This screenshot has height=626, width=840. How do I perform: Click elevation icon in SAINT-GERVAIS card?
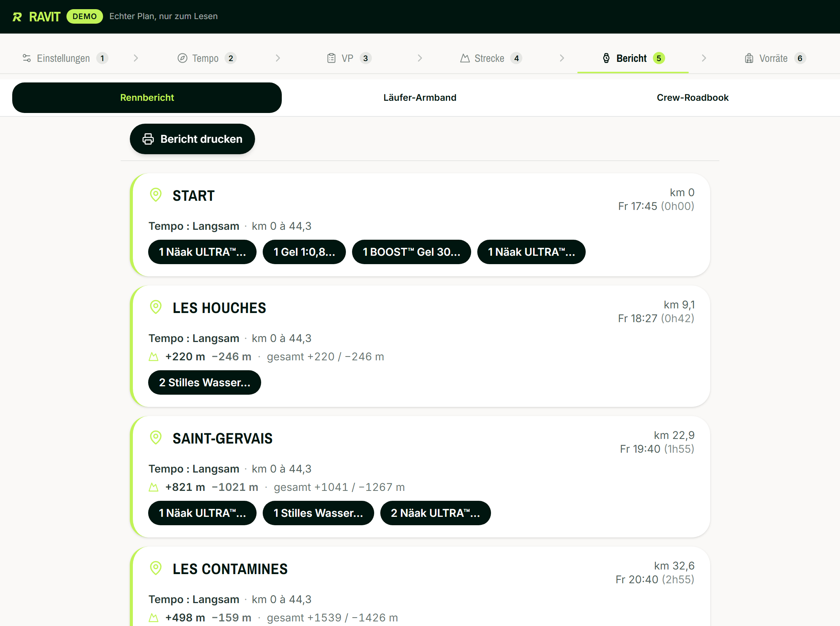point(153,487)
